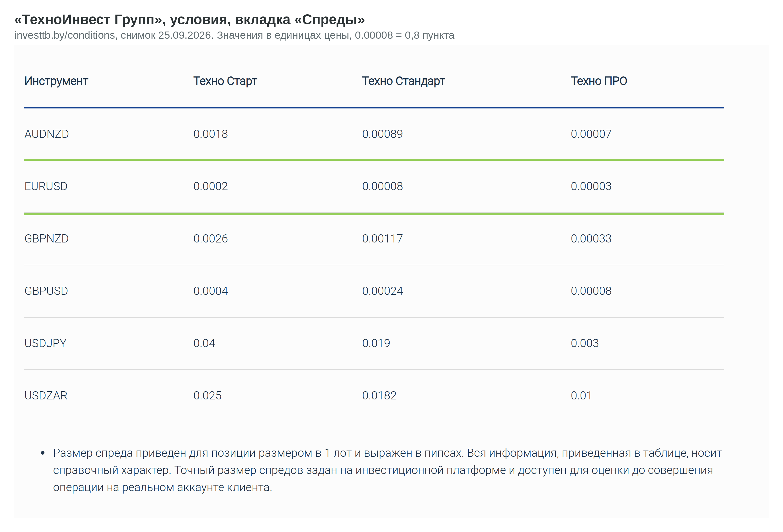
Task: Click USDJPY Техно ПРО value 0.003
Action: click(x=585, y=344)
